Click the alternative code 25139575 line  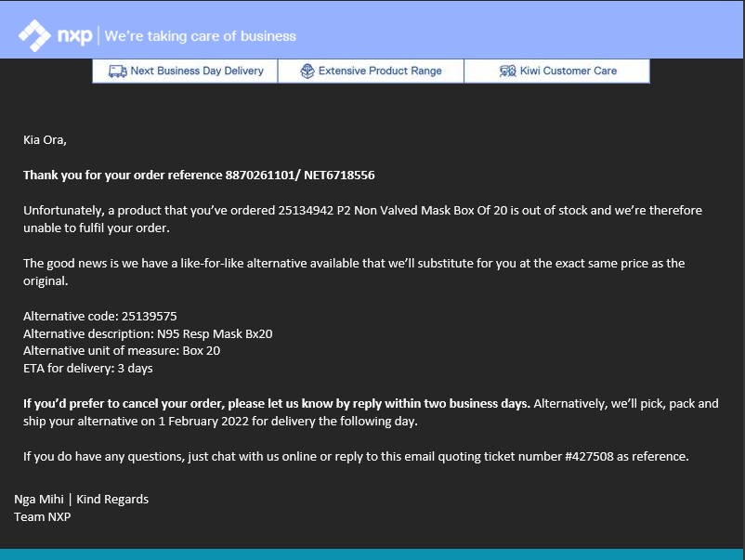(99, 316)
